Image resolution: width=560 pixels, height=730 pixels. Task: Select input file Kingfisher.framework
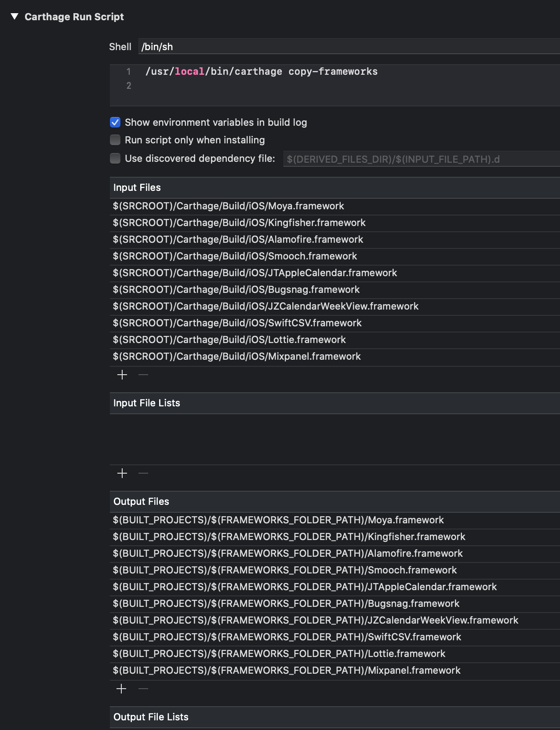pos(335,223)
